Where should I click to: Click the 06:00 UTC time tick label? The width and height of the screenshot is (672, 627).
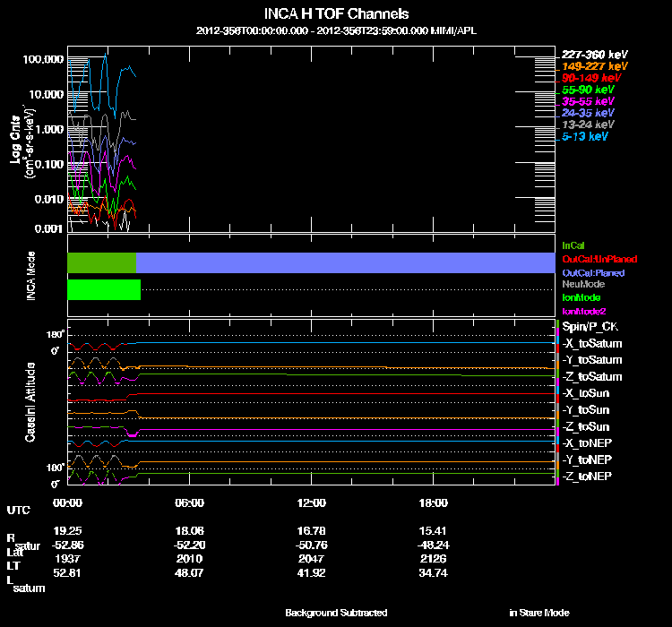tap(190, 502)
